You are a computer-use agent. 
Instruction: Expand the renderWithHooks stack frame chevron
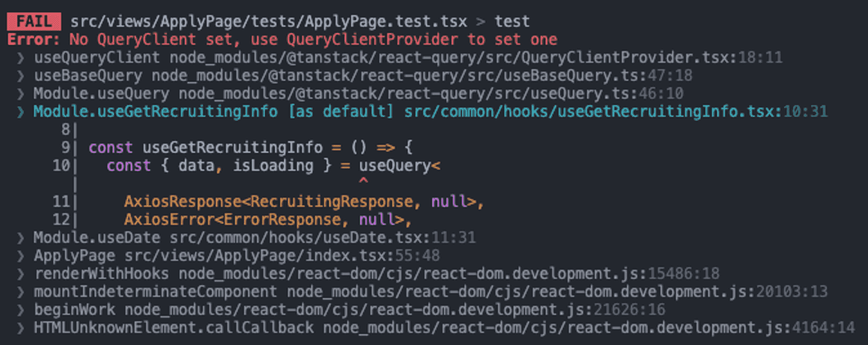point(21,274)
